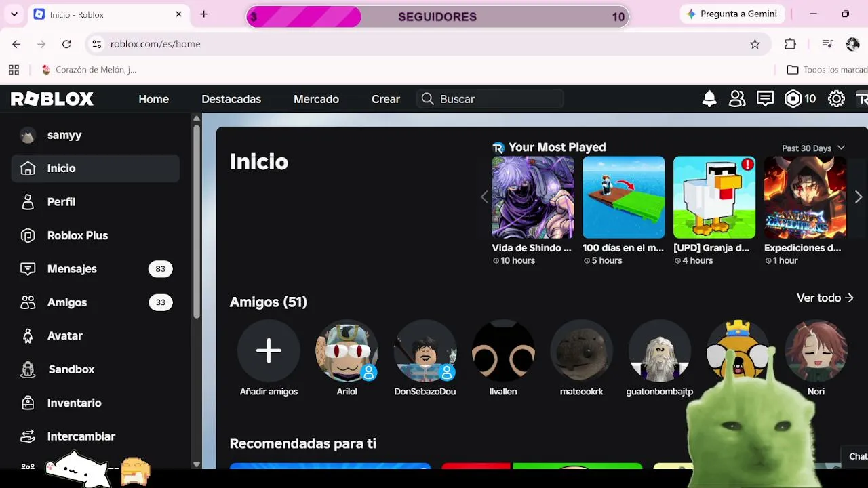
Task: Click the Añadir amigos plus circle
Action: 269,350
